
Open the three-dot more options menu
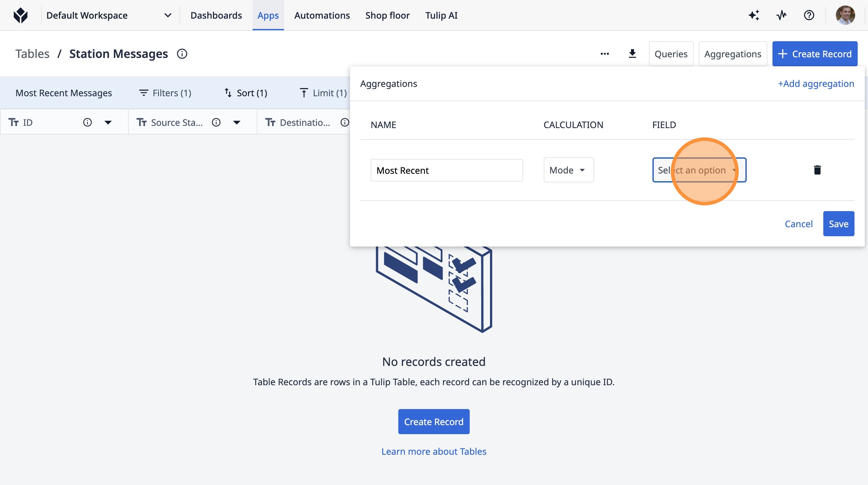[605, 54]
